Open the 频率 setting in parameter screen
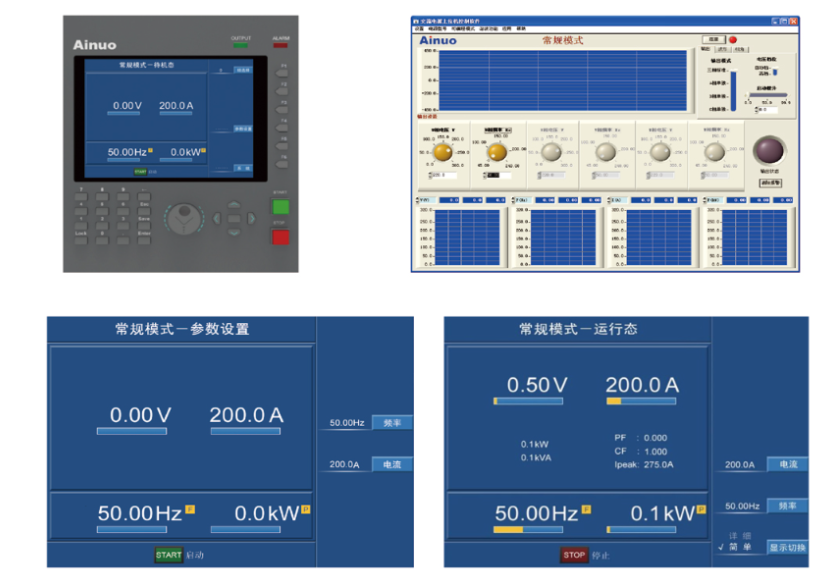The height and width of the screenshot is (581, 836). (391, 423)
